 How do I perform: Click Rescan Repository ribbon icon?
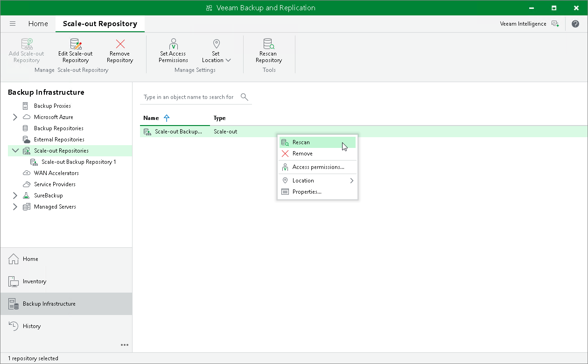click(269, 44)
